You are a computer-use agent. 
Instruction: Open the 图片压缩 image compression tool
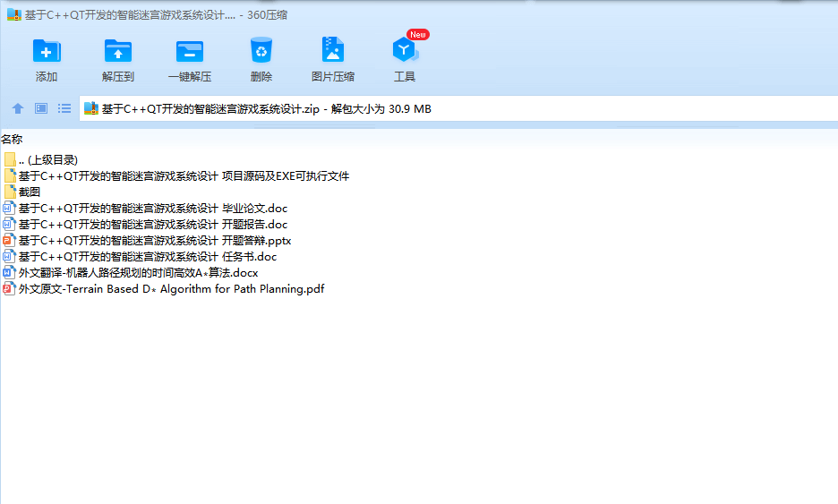[x=332, y=50]
